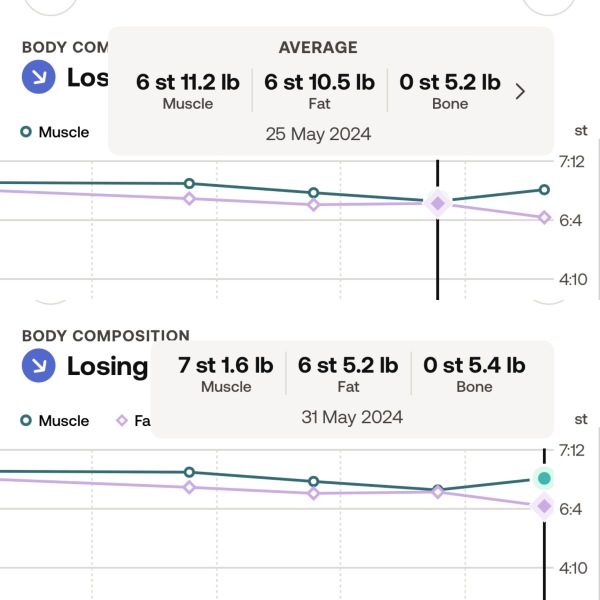Open the 6 st 11.2 lb Muscle average value
Screen dimensions: 600x600
[188, 90]
